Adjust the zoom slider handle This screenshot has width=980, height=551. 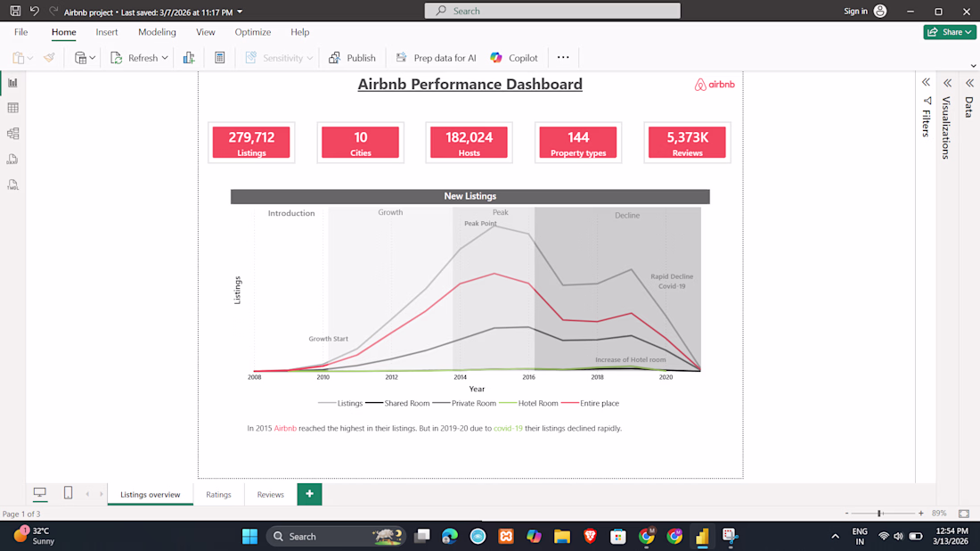[879, 514]
